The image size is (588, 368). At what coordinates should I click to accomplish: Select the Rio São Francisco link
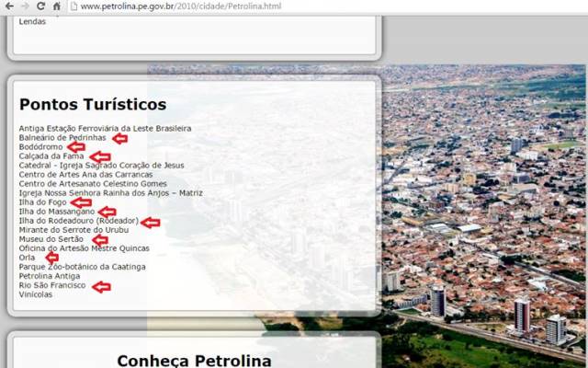pos(52,285)
